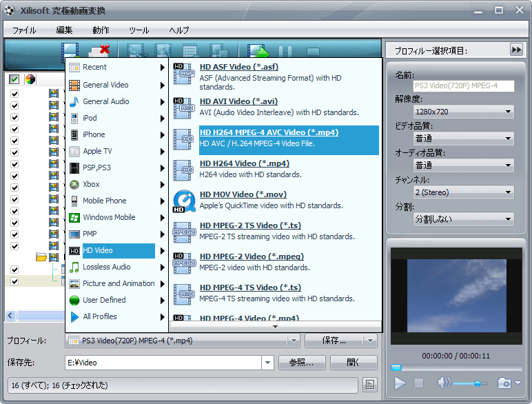The height and width of the screenshot is (404, 532).
Task: Open the log list icon beside status bar
Action: click(x=369, y=385)
